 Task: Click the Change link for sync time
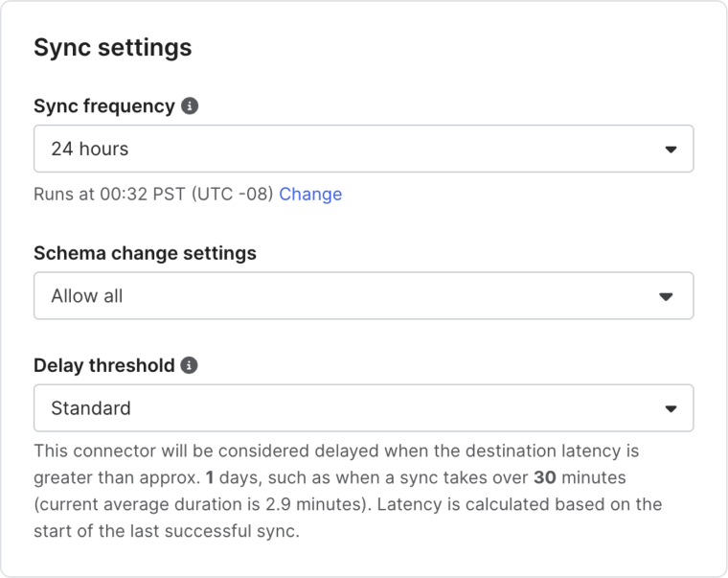point(310,194)
